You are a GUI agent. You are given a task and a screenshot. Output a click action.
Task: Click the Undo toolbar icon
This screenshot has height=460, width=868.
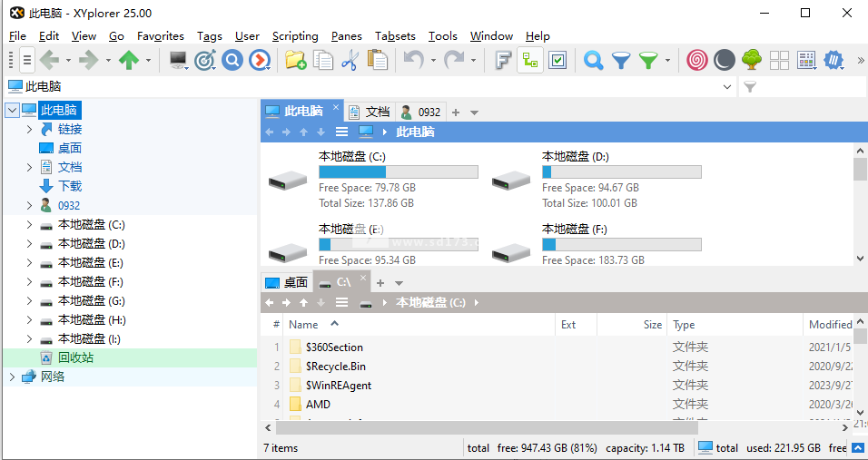tap(413, 60)
